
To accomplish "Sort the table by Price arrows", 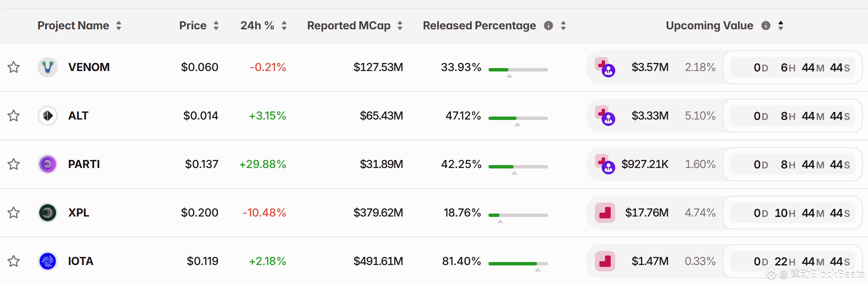I will coord(216,26).
